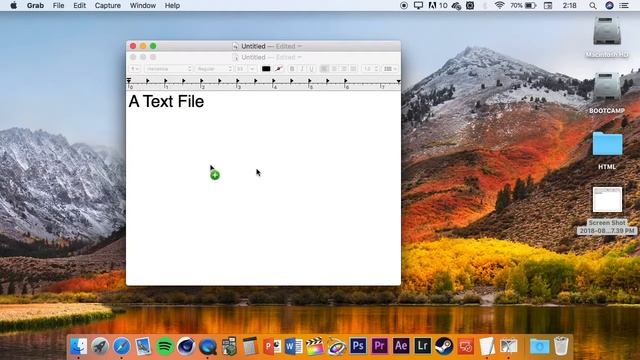This screenshot has height=360, width=640.
Task: Open the Mail stamp icon in Dock
Action: tap(143, 347)
